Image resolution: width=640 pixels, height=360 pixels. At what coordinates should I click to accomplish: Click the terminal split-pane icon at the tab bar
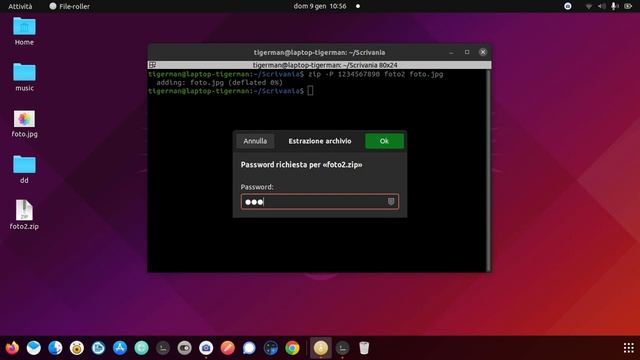tap(152, 65)
